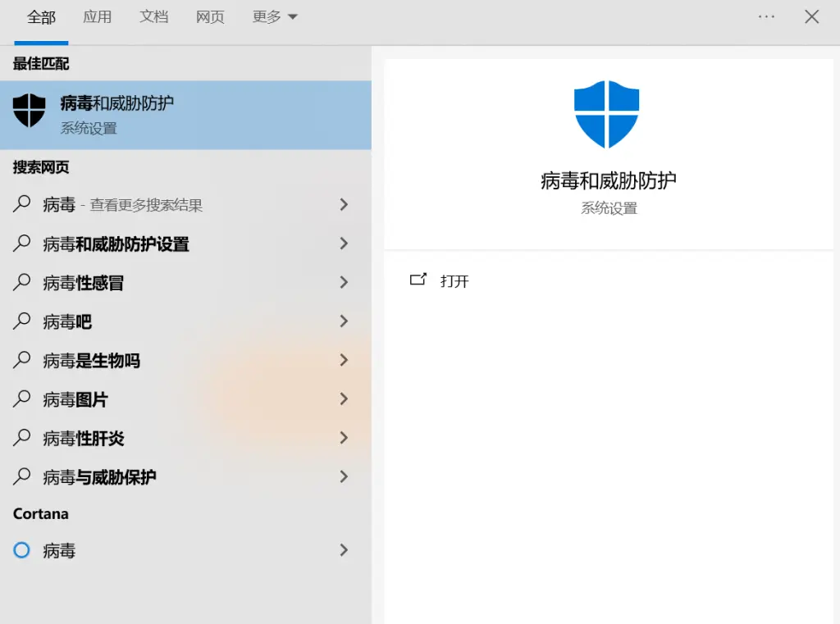Close the search panel with X

tap(811, 16)
